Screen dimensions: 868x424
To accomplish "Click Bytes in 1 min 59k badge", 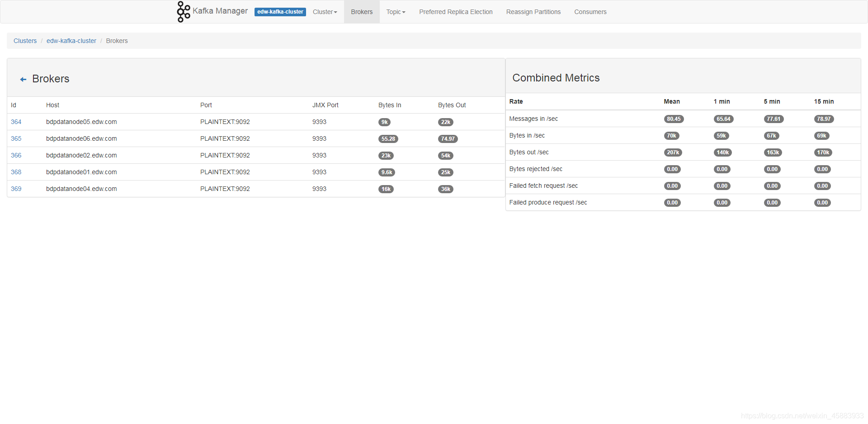I will pos(721,136).
